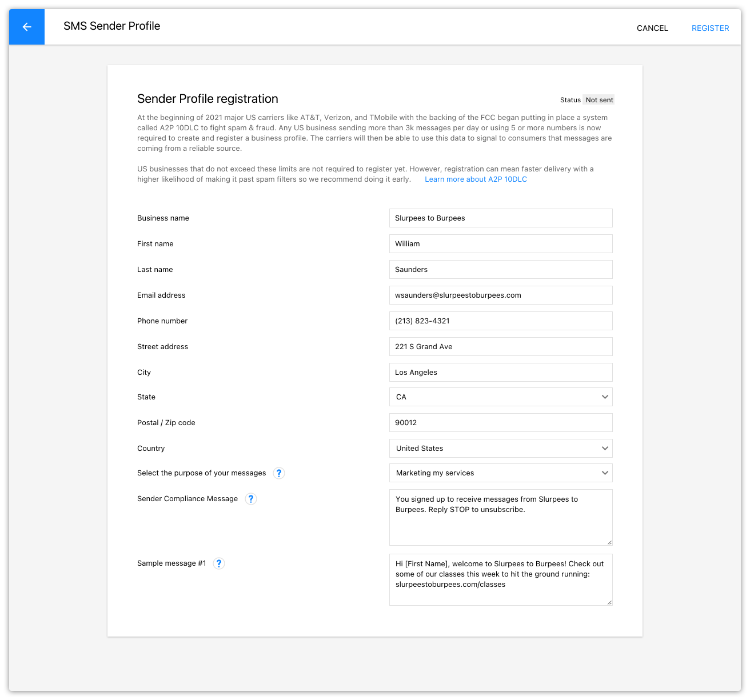This screenshot has width=750, height=700.
Task: Click the 'First name' label
Action: 155,244
